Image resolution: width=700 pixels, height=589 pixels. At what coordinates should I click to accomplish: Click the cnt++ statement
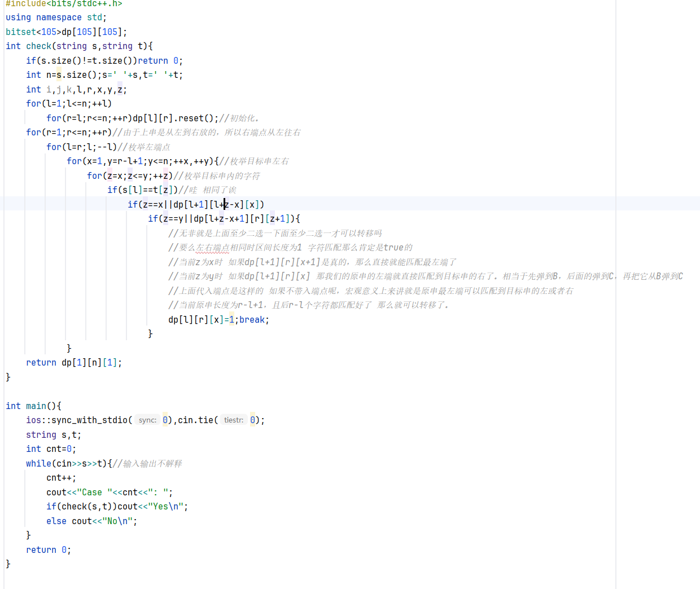tap(61, 478)
